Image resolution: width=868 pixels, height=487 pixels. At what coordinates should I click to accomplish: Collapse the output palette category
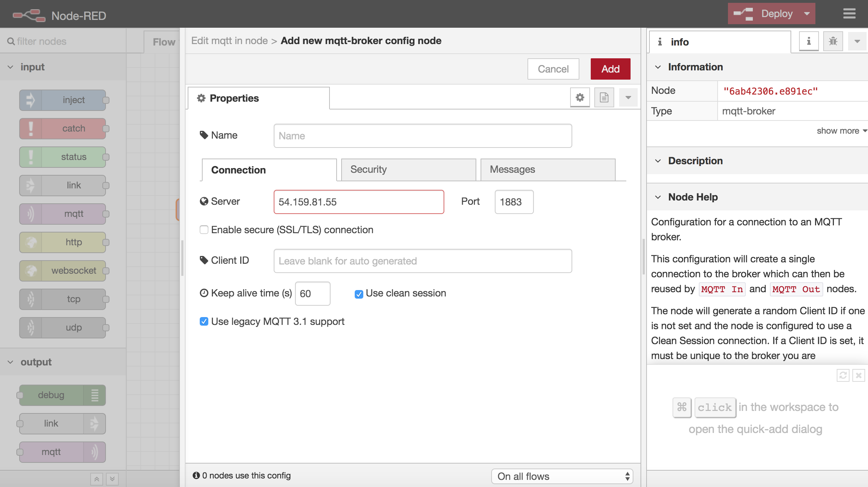coord(11,362)
